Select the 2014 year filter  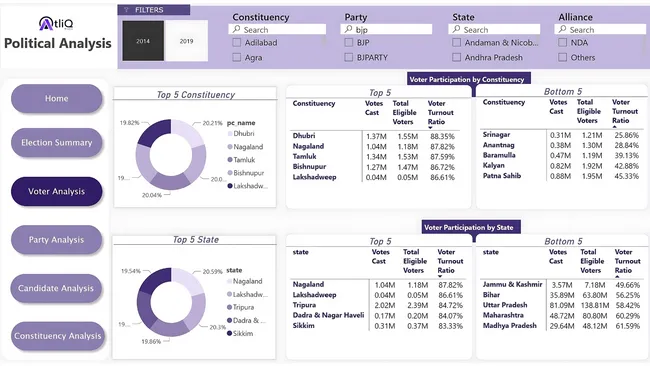[x=143, y=41]
